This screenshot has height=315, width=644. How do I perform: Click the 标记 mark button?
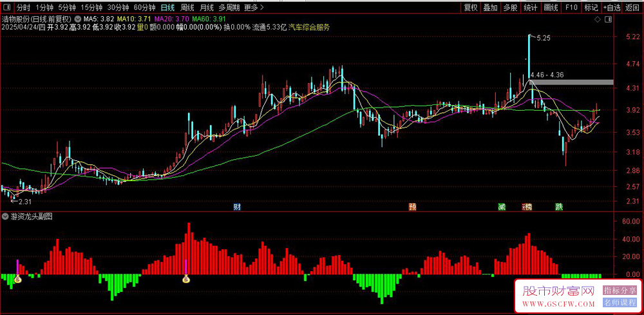[x=591, y=7]
